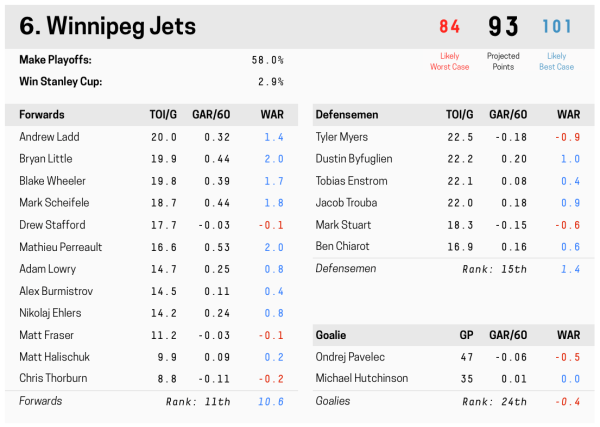Click the Forwards table header label

tap(43, 114)
